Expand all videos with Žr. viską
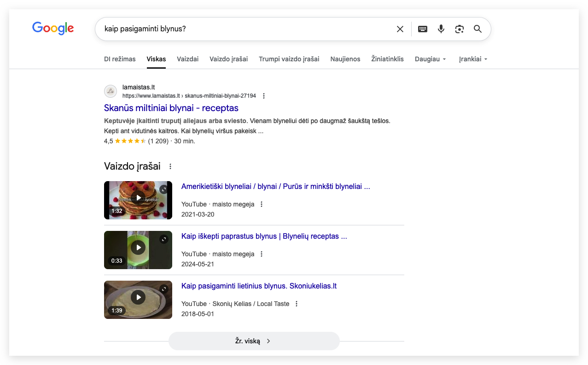Screen dimensions: 588x365 (x=254, y=341)
